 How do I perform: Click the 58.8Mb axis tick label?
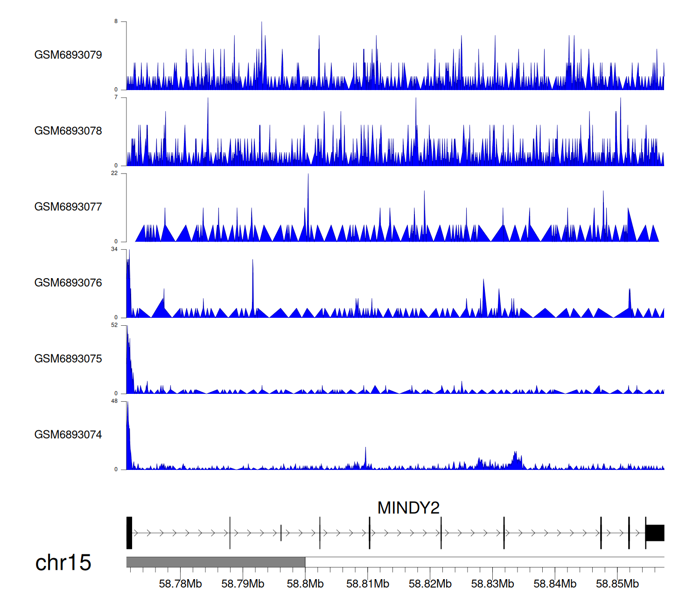[305, 584]
